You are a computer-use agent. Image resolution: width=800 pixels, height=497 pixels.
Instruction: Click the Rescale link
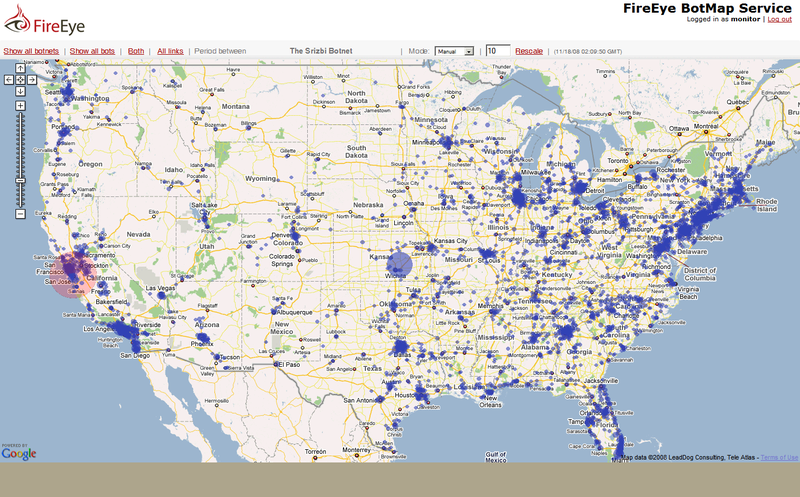click(x=529, y=51)
